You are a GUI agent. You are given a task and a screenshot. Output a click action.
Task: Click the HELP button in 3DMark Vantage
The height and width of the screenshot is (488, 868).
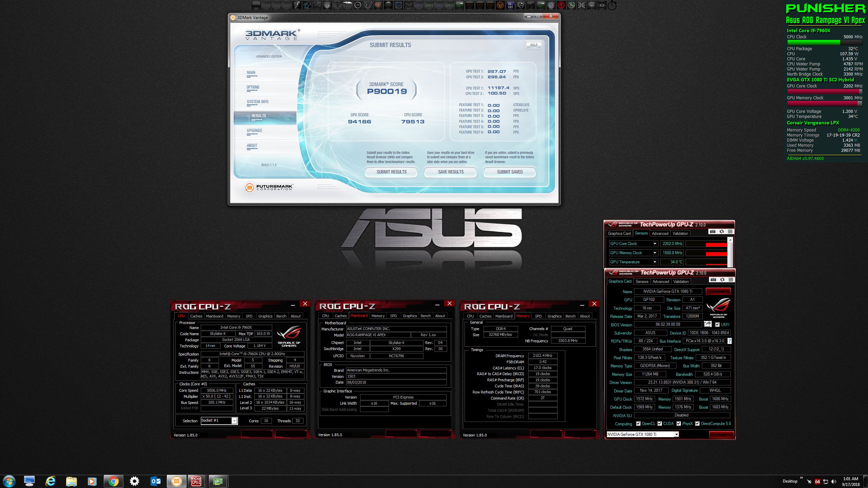coord(534,45)
